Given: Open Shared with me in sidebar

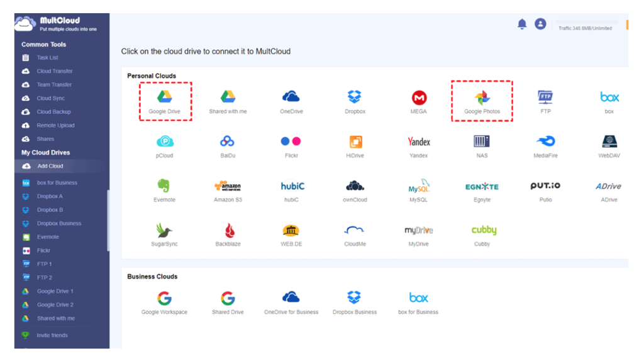Looking at the screenshot, I should click(x=55, y=318).
